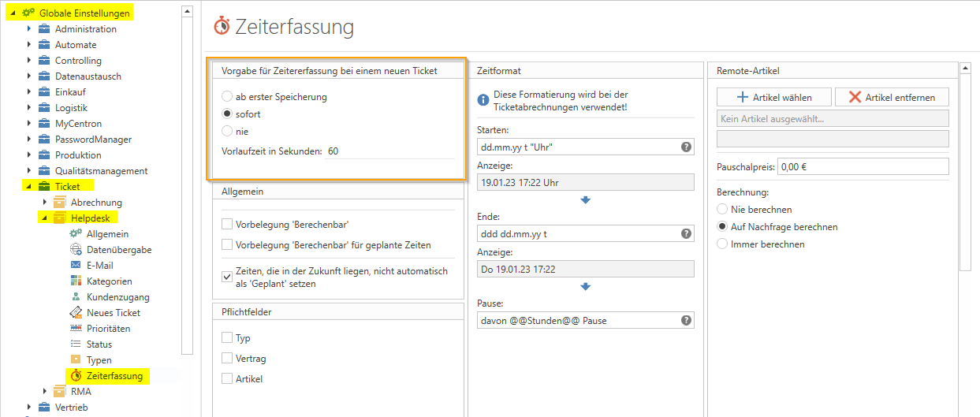Choose 'Immer berechnen' radio button
This screenshot has height=417, width=980.
[722, 244]
